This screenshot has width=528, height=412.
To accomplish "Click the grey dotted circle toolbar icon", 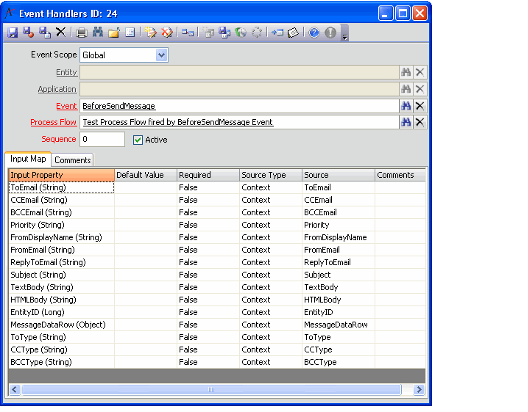I will tap(257, 33).
